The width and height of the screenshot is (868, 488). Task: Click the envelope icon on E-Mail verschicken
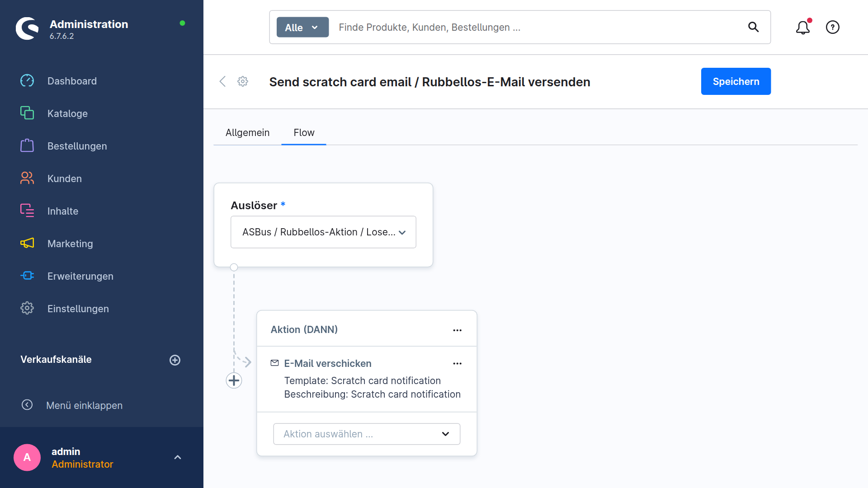pyautogui.click(x=274, y=363)
